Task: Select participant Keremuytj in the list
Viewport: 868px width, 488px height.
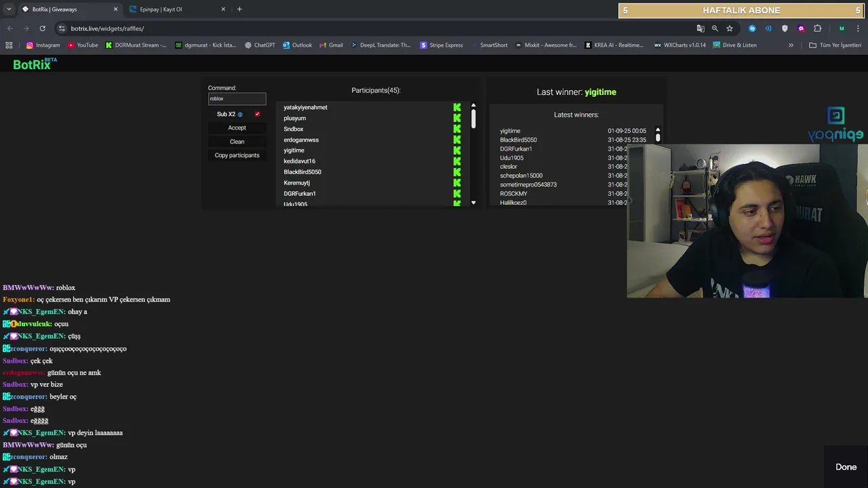Action: point(296,183)
